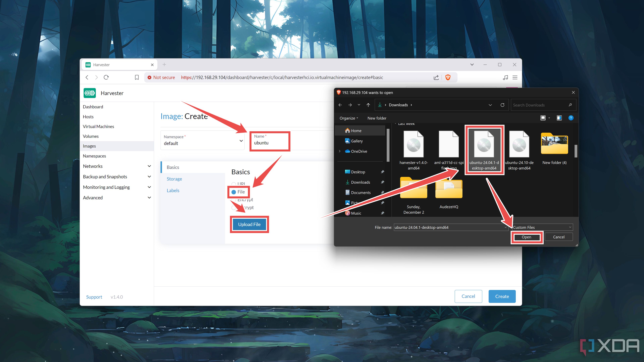Close the file open dialog
The height and width of the screenshot is (362, 644).
point(573,93)
